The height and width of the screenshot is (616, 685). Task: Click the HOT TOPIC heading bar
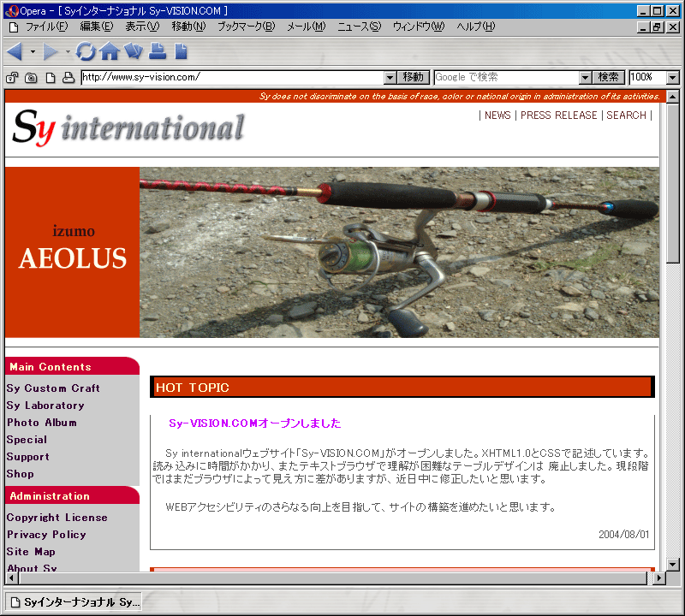402,388
